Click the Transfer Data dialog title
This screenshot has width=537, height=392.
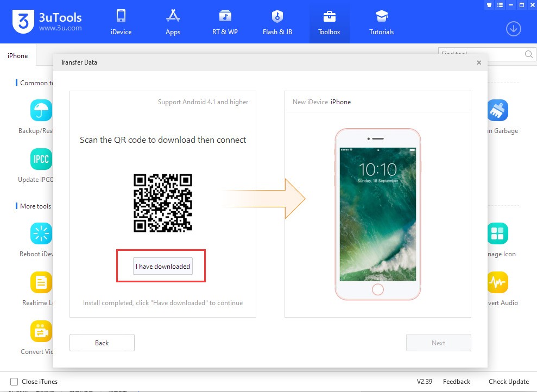pyautogui.click(x=79, y=62)
